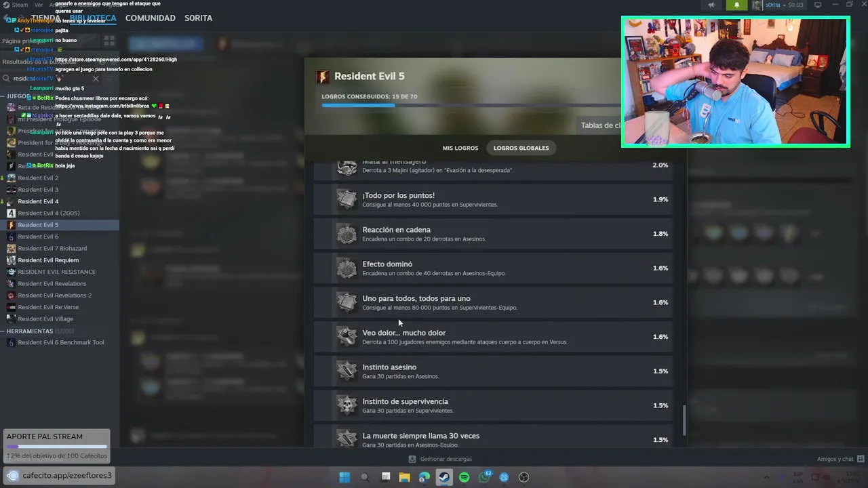This screenshot has height=488, width=868.
Task: Click the ¡Todo por los puntos! achievement icon
Action: pyautogui.click(x=347, y=199)
